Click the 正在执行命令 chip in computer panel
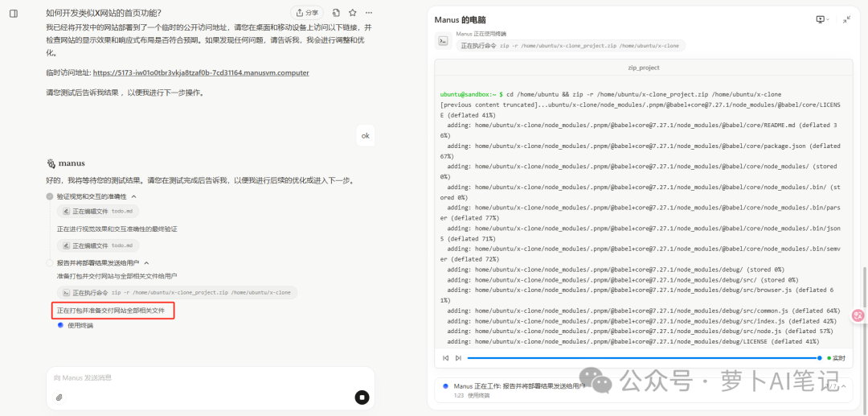Screen dimensions: 868x416 (571, 46)
